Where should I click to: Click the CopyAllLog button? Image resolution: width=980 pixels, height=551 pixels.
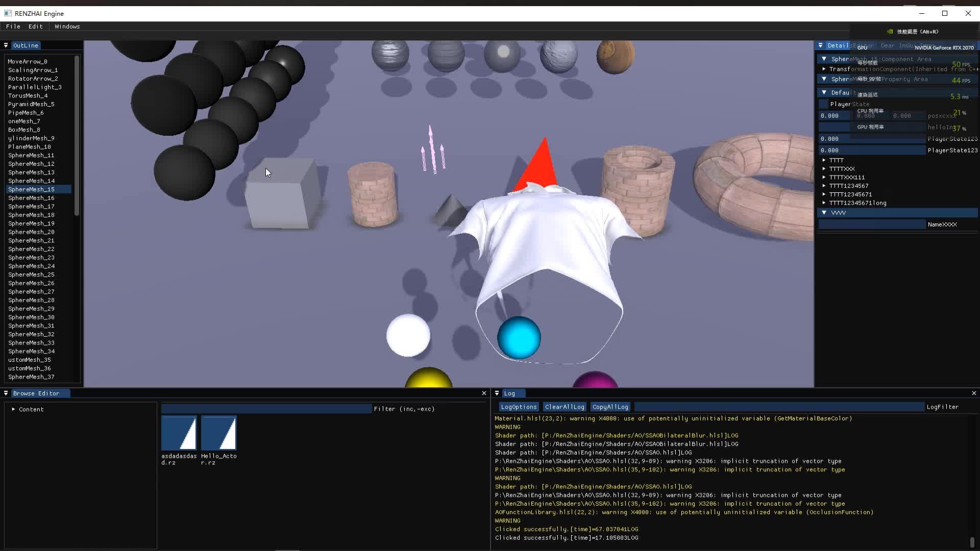click(x=610, y=407)
